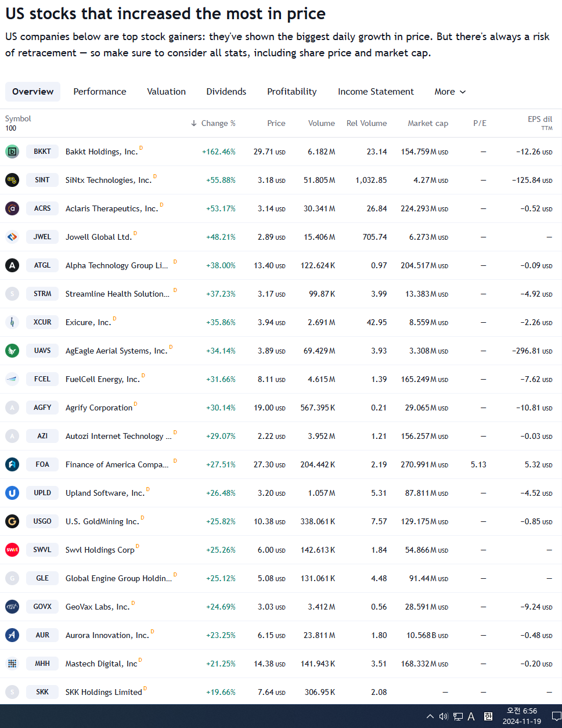
Task: Sort by the P/E column header
Action: [480, 123]
